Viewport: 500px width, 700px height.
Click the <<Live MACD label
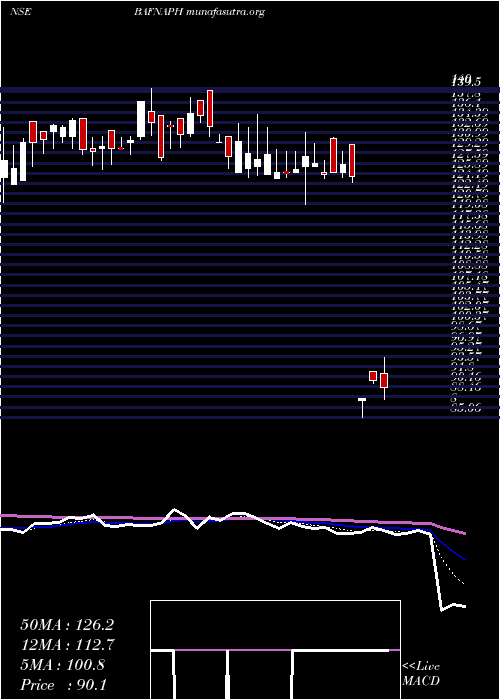pos(421,674)
